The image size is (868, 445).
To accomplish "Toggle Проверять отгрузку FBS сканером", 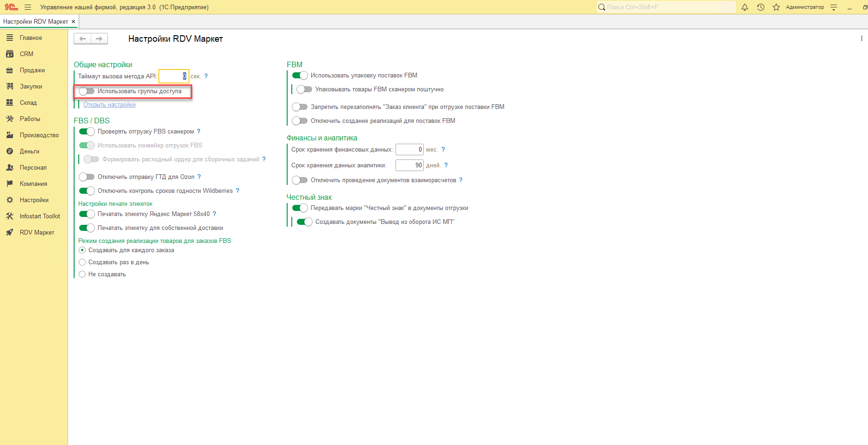I will coord(87,131).
